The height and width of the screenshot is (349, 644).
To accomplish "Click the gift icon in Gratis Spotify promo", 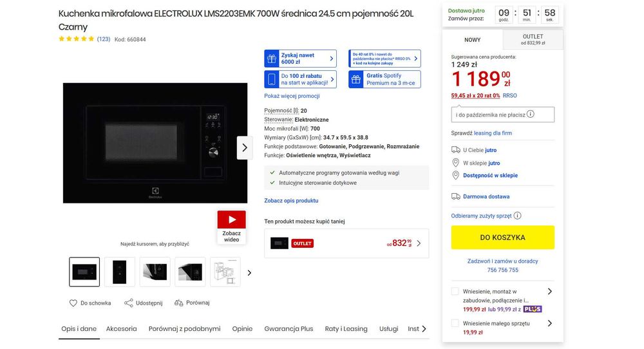I will point(356,79).
